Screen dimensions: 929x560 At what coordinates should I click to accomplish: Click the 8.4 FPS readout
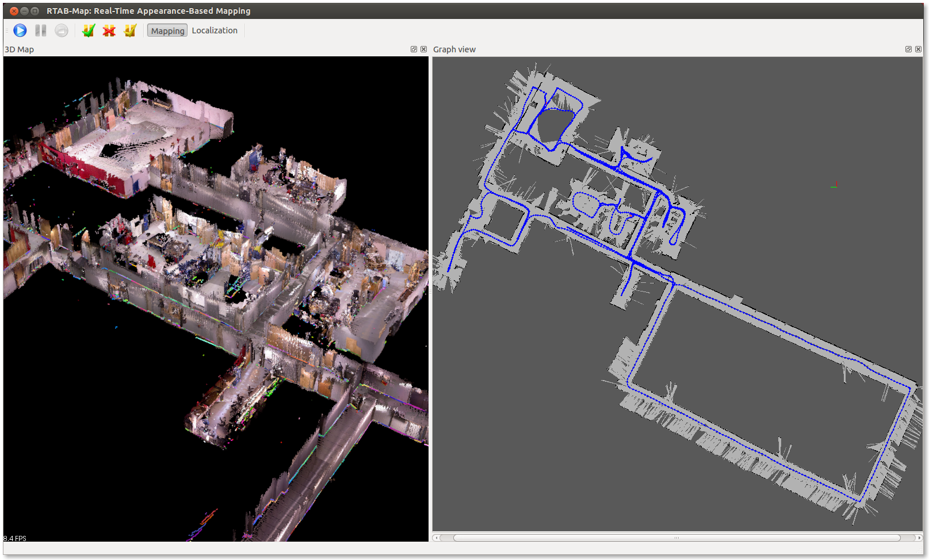coord(15,539)
